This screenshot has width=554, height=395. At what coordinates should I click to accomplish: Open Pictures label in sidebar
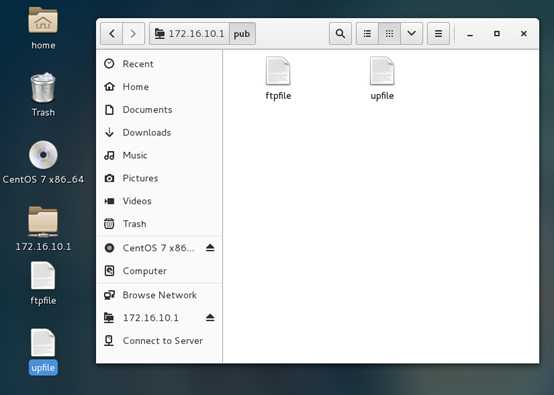tap(140, 178)
